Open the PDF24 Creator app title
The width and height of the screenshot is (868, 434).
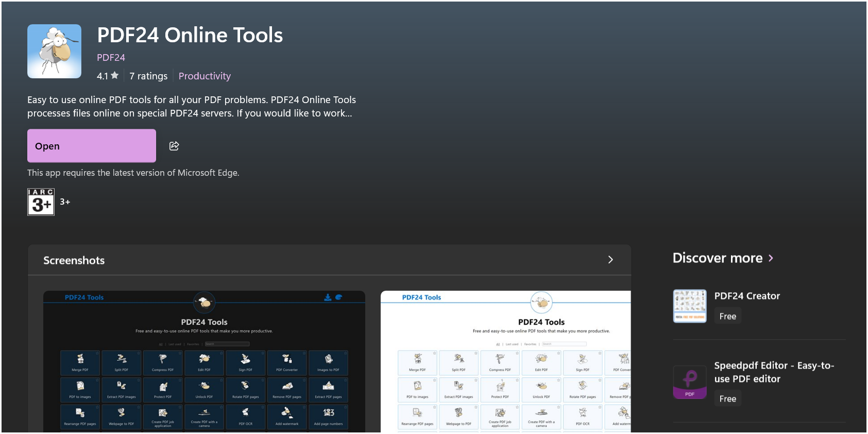[747, 296]
